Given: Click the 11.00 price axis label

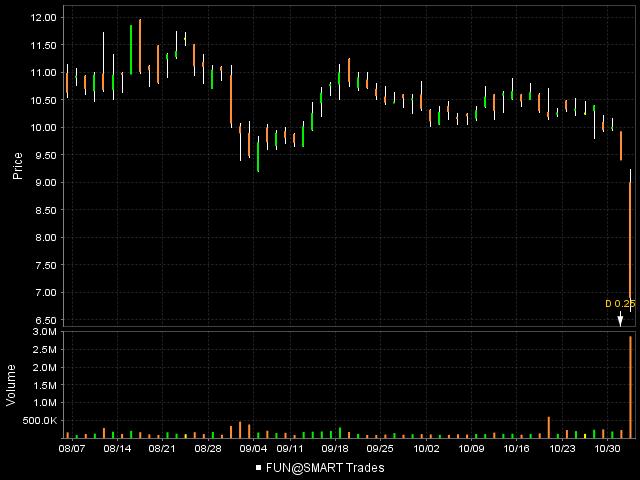Looking at the screenshot, I should [43, 73].
